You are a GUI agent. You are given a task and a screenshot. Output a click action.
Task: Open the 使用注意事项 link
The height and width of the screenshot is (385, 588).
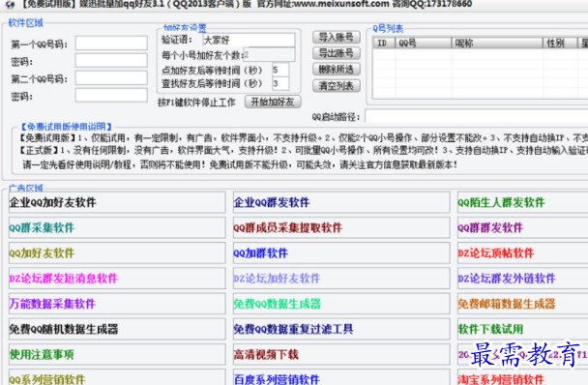[x=117, y=355]
